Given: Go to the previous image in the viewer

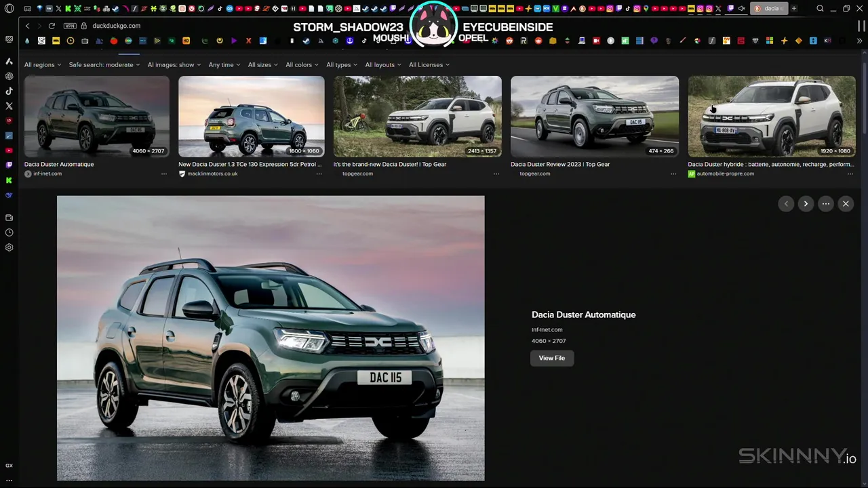Looking at the screenshot, I should click(786, 203).
